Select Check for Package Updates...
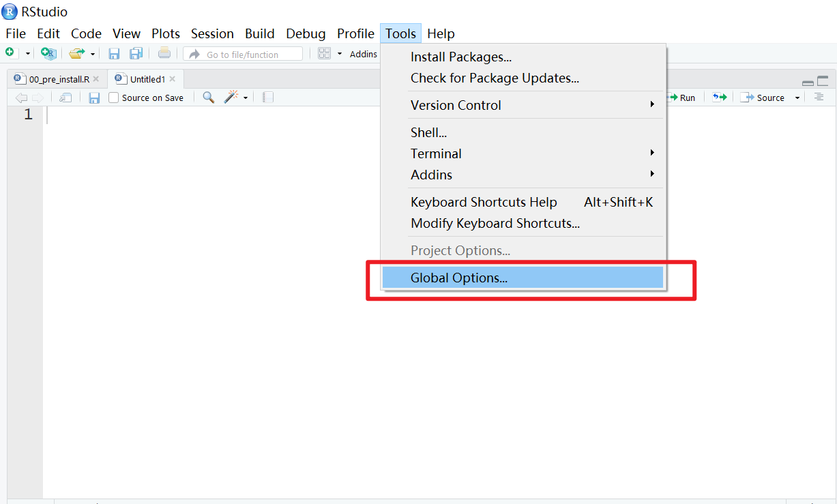The height and width of the screenshot is (504, 837). pyautogui.click(x=523, y=78)
